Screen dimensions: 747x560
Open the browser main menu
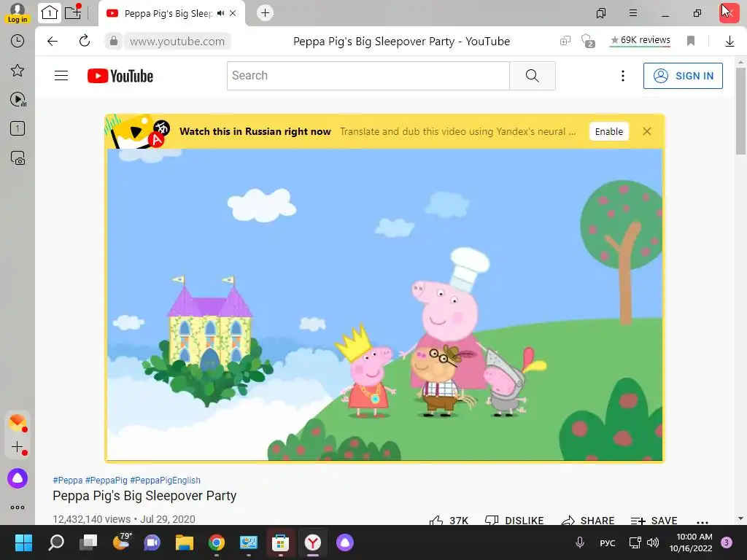tap(633, 13)
